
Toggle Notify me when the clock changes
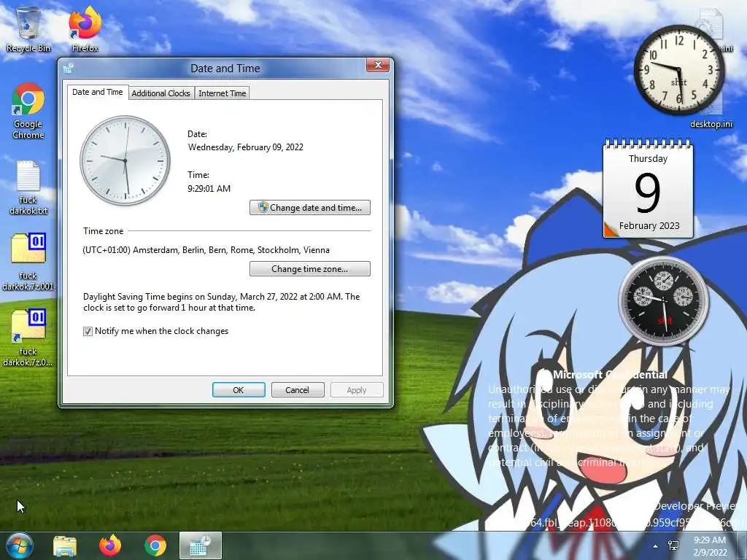point(88,332)
